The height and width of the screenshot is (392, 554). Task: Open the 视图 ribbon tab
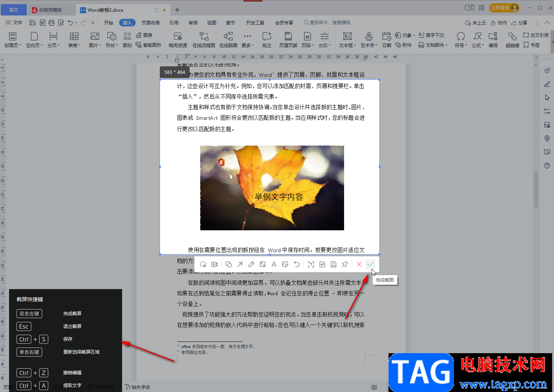212,23
